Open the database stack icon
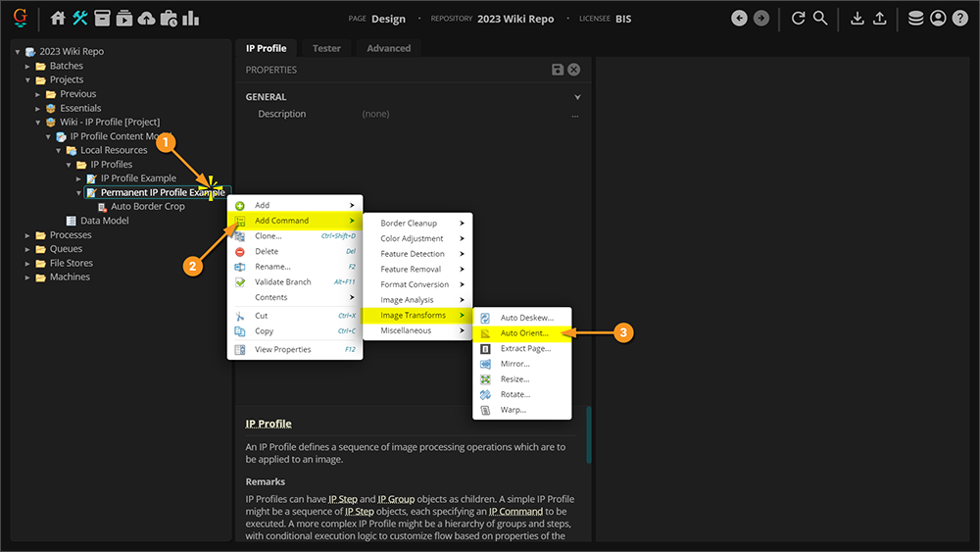Image resolution: width=980 pixels, height=552 pixels. 915,18
